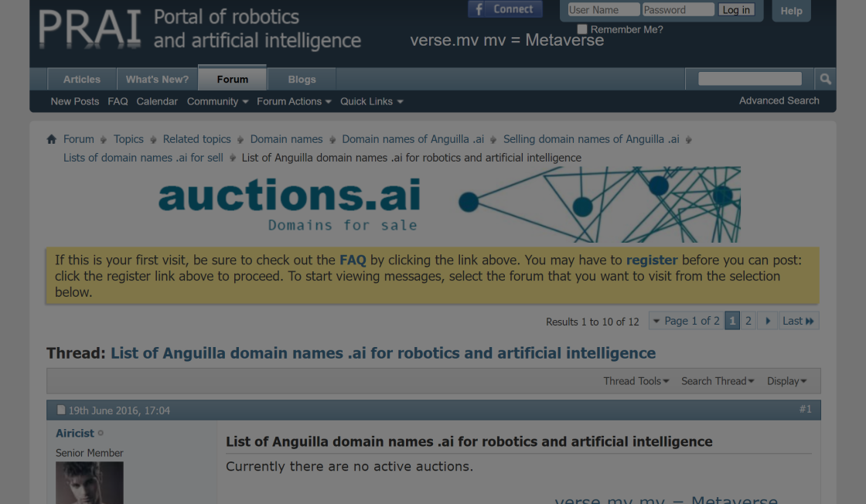866x504 pixels.
Task: Switch to the Articles tab
Action: point(82,79)
